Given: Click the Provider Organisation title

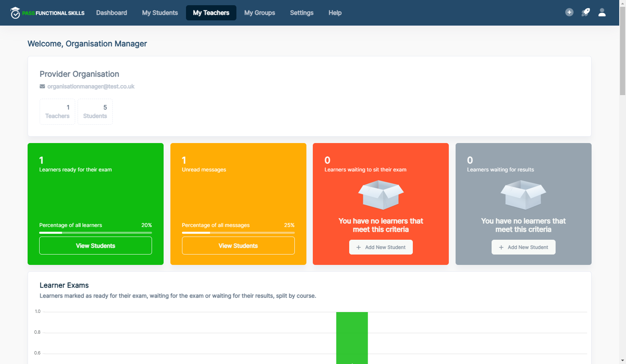Looking at the screenshot, I should 79,74.
